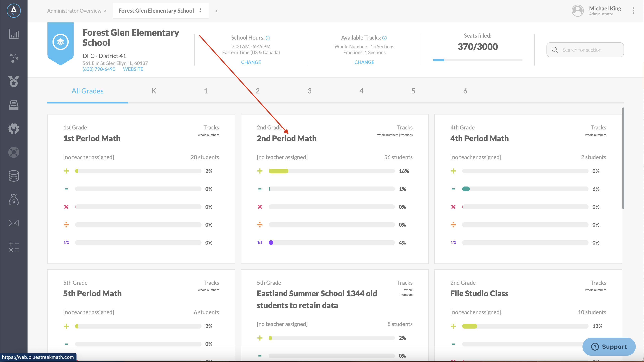The height and width of the screenshot is (362, 644).
Task: Open the medal awards sidebar icon
Action: [x=14, y=81]
